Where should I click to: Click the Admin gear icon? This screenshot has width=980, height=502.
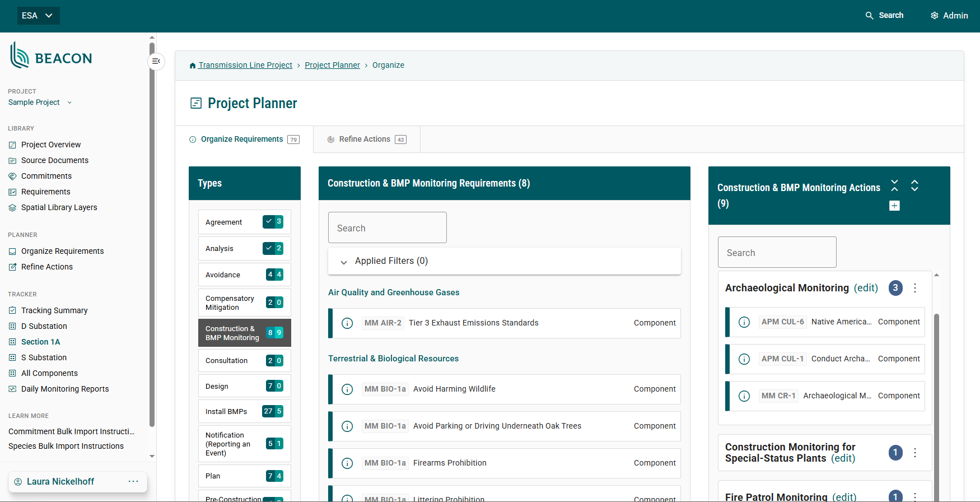coord(934,16)
